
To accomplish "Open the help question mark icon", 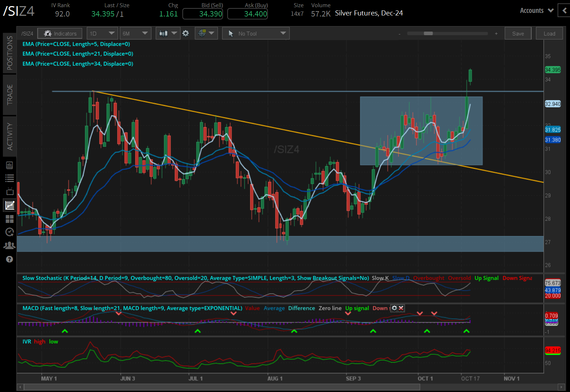I will coord(10,259).
